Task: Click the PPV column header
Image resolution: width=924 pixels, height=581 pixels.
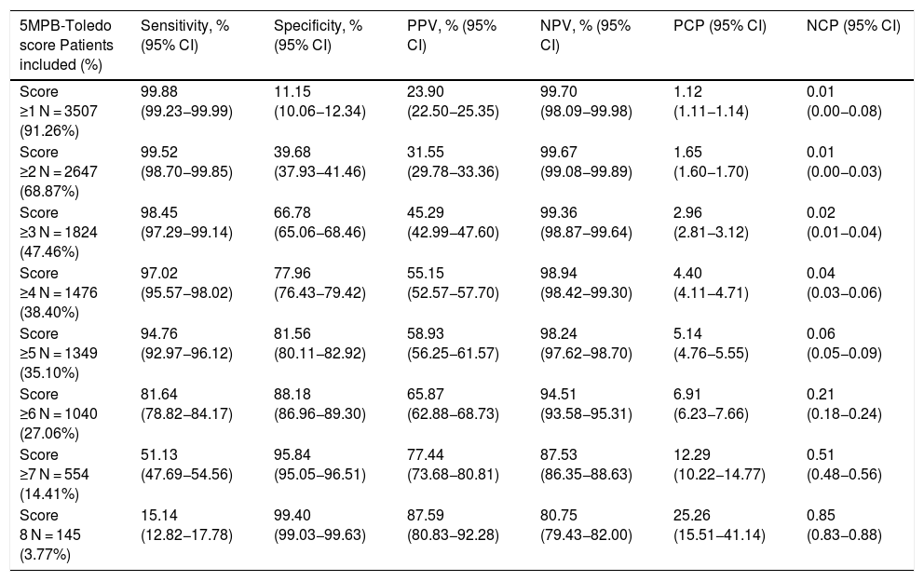Action: 452,34
